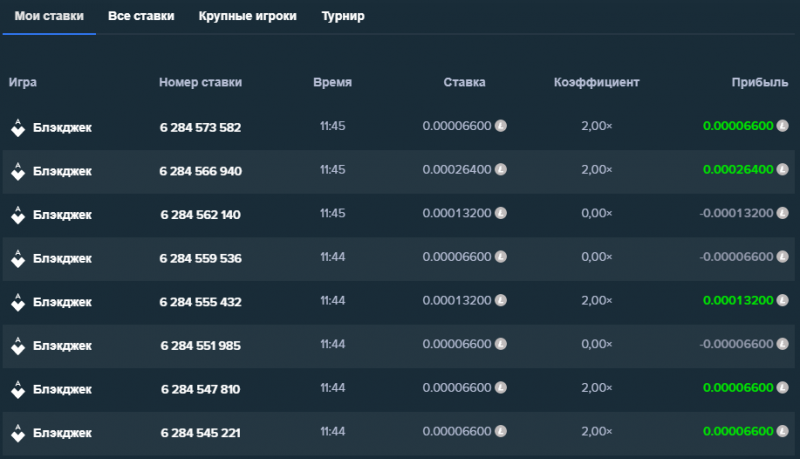Click green profit value 0.00026400
Screen dimensions: 800x459
pos(738,169)
